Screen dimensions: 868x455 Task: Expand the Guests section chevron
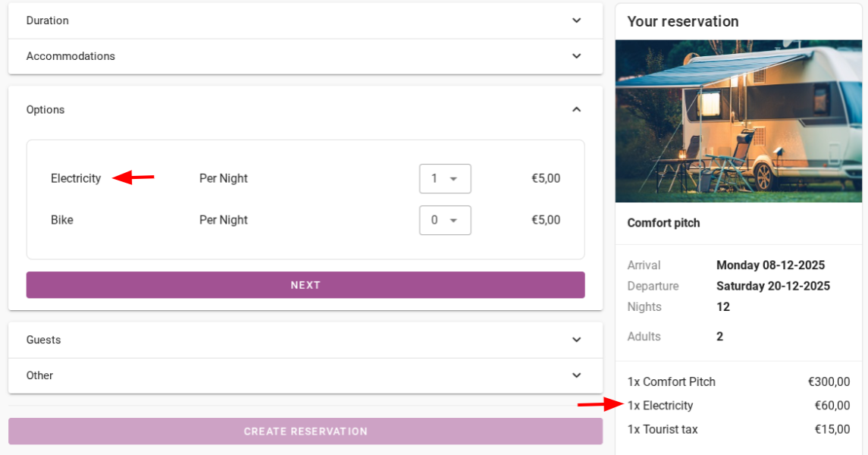coord(576,340)
